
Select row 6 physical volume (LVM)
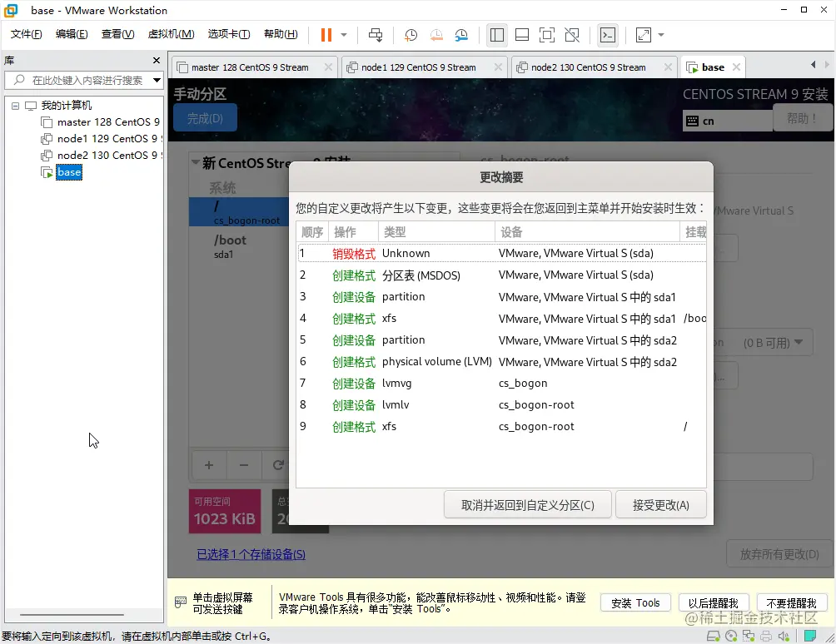pos(502,362)
